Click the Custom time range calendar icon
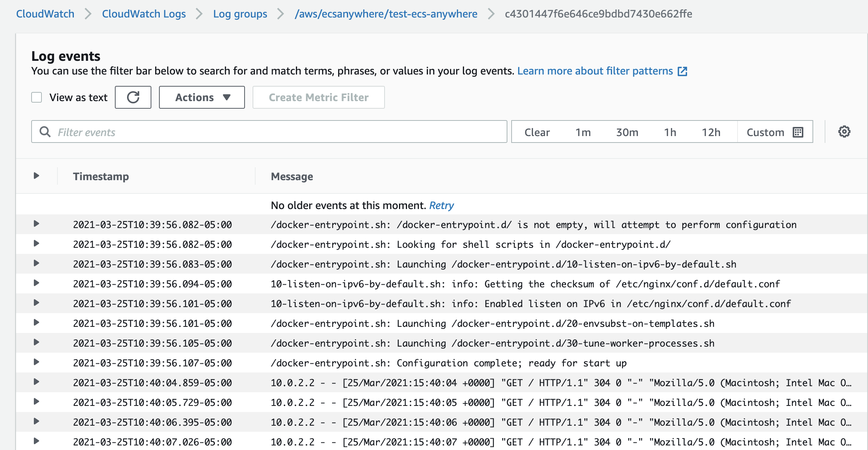Viewport: 868px width, 450px height. pyautogui.click(x=798, y=132)
